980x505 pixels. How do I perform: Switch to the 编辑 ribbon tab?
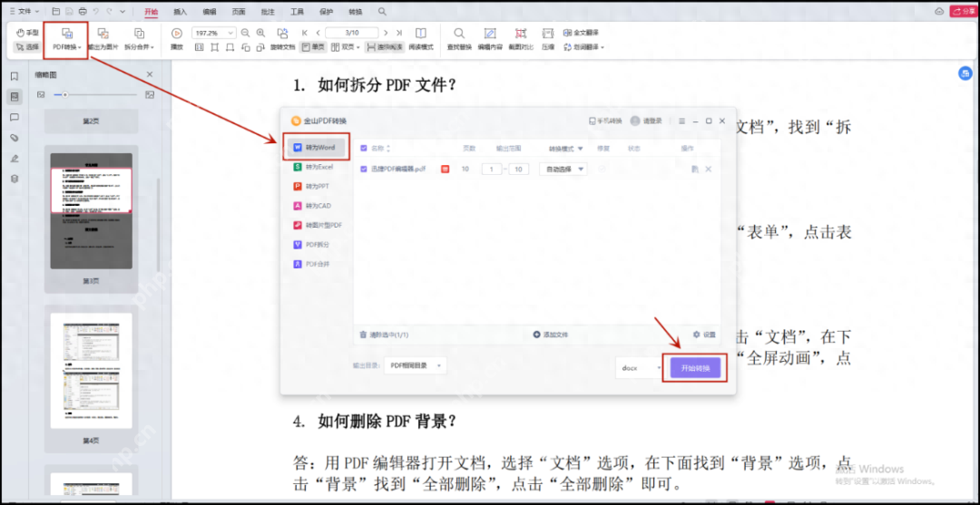tap(210, 12)
